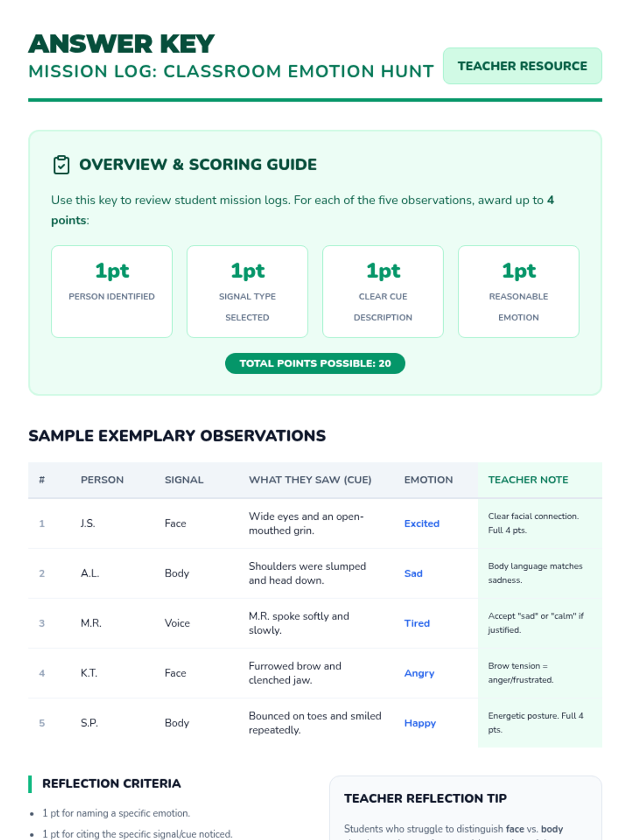Click the Teacher Note column header
This screenshot has width=630, height=840.
tap(528, 480)
